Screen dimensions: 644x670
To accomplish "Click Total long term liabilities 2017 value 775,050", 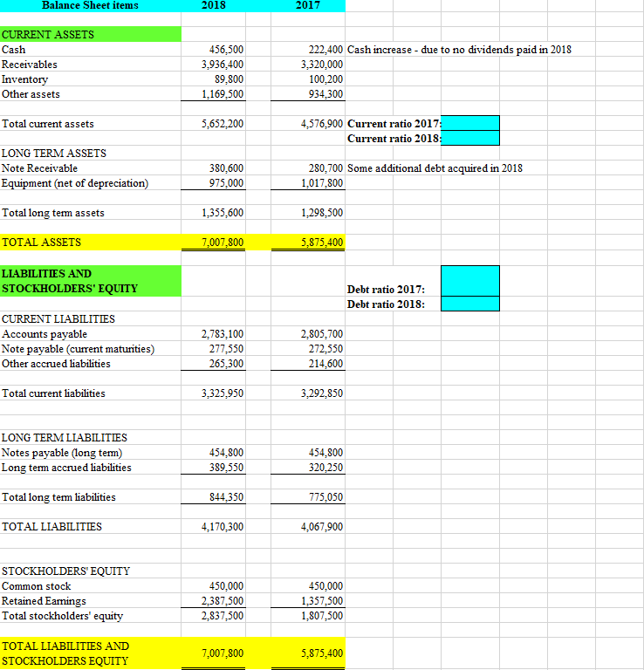I will click(x=325, y=497).
